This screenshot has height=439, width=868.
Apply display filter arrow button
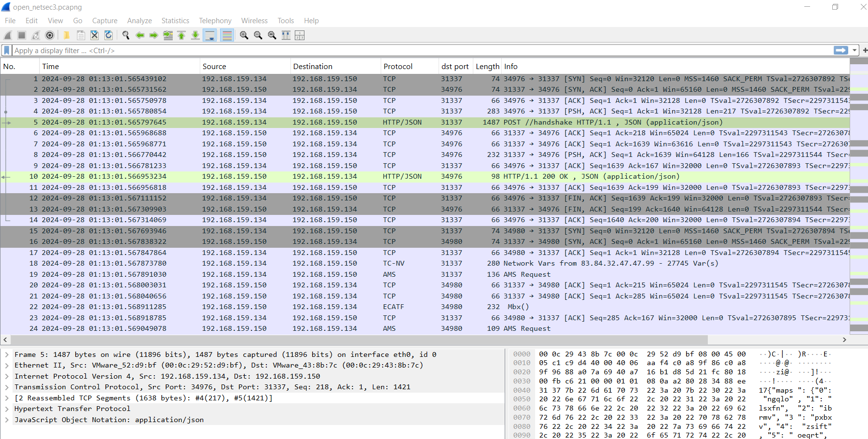841,50
